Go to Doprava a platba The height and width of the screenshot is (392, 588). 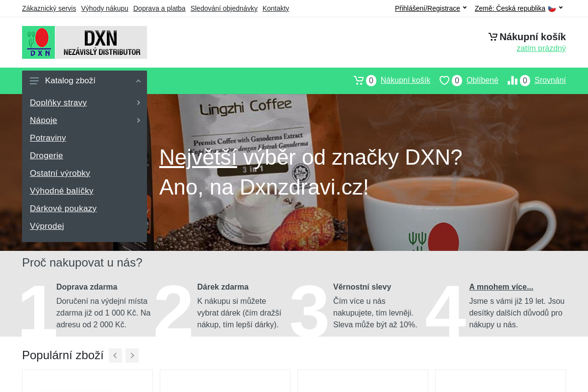click(159, 8)
